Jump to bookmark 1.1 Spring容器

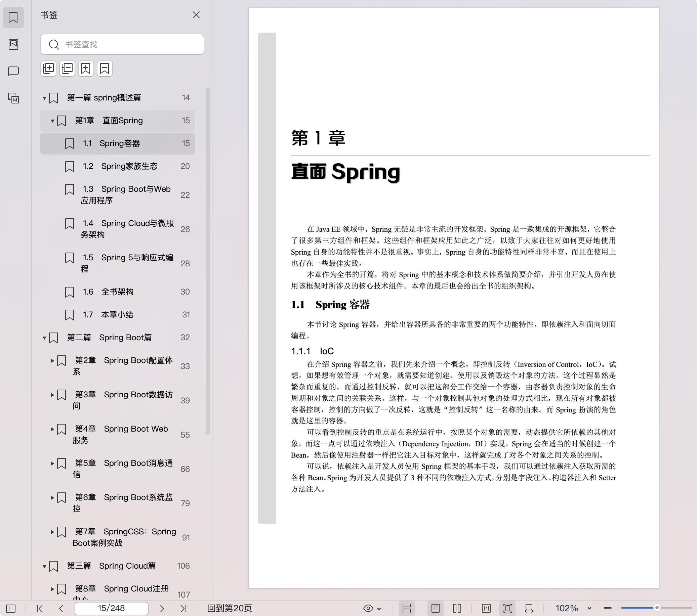click(x=118, y=143)
